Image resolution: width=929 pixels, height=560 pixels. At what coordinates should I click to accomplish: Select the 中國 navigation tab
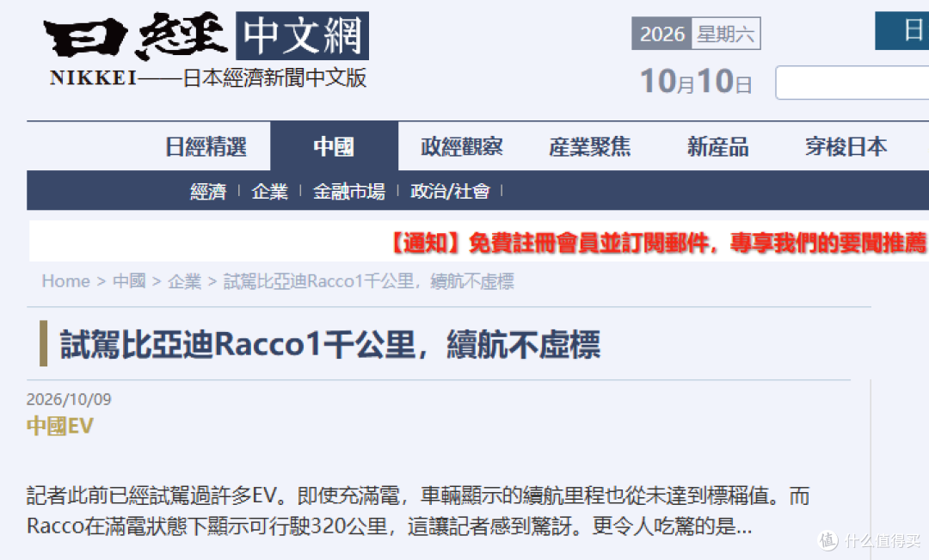click(x=334, y=146)
